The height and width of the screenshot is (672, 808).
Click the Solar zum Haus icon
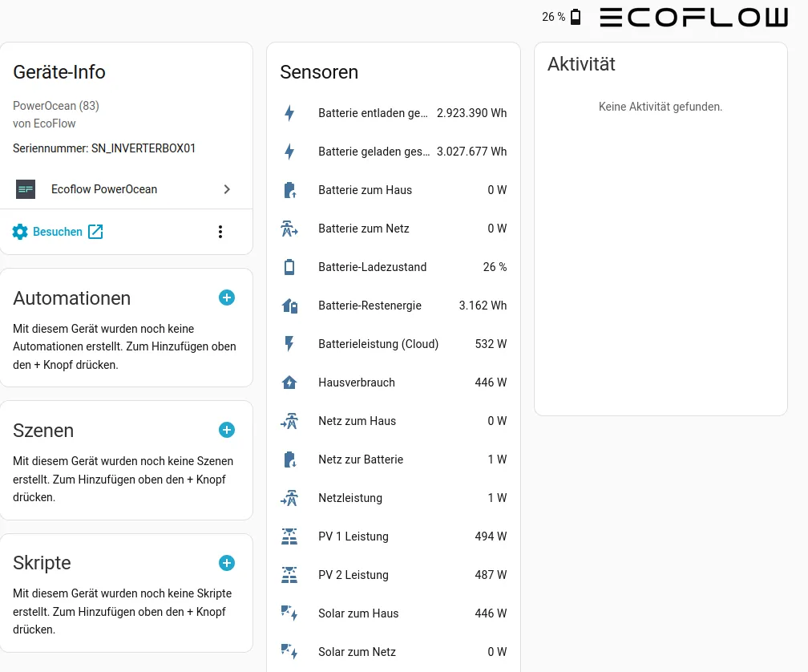pos(289,613)
